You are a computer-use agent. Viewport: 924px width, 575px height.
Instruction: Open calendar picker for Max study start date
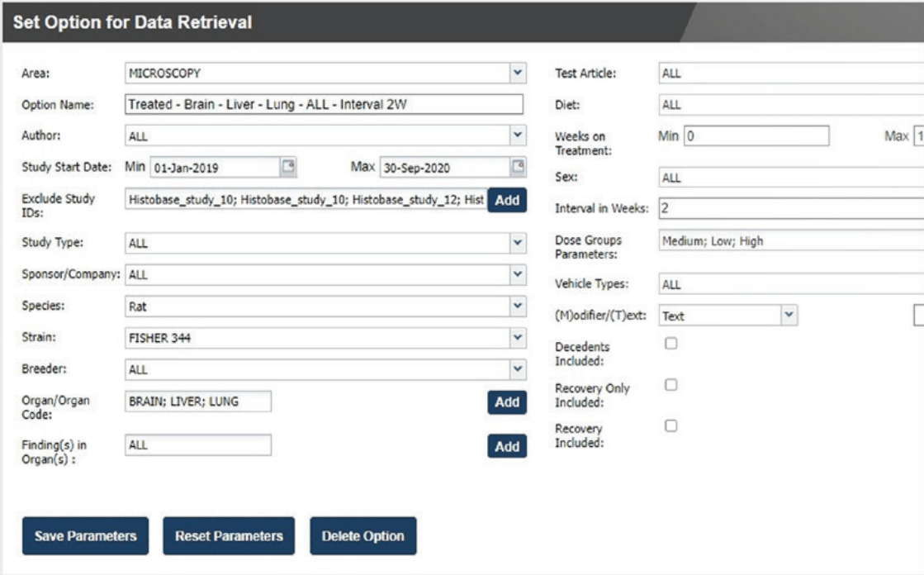(518, 167)
